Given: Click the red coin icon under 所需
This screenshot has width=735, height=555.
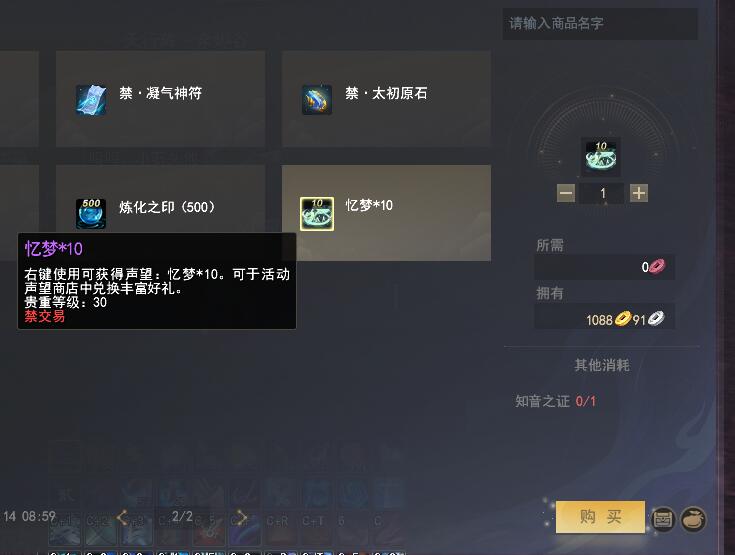Looking at the screenshot, I should coord(657,266).
